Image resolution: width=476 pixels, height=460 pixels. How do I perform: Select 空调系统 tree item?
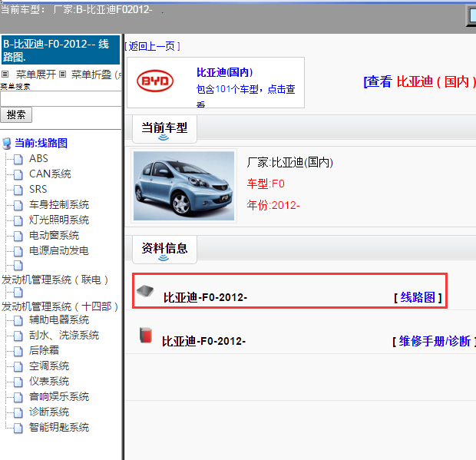[x=49, y=366]
